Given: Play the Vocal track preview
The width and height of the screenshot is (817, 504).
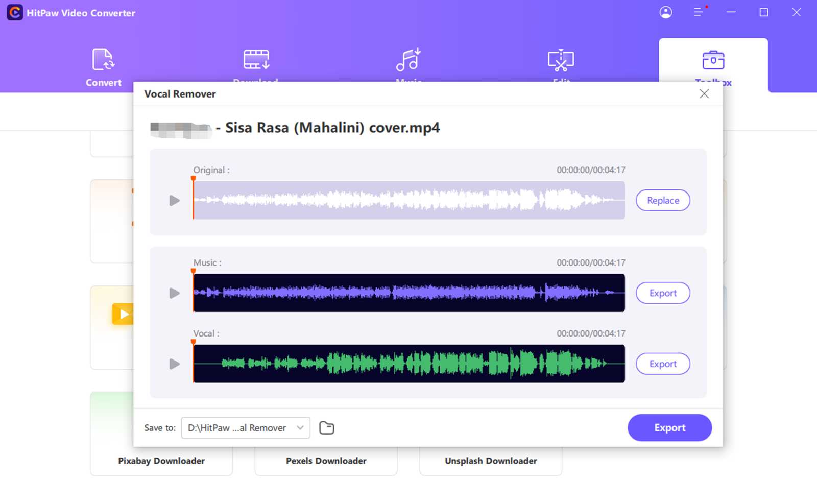Looking at the screenshot, I should coord(175,364).
